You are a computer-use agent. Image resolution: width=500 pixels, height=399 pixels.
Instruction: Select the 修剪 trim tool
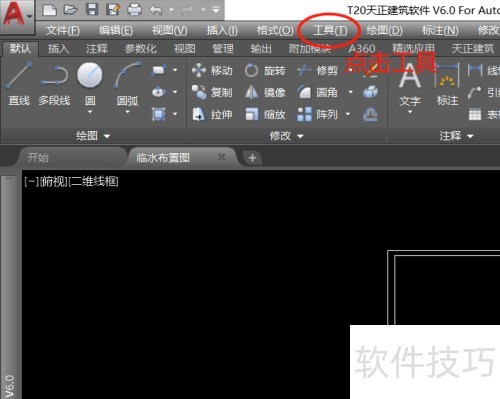(x=317, y=70)
